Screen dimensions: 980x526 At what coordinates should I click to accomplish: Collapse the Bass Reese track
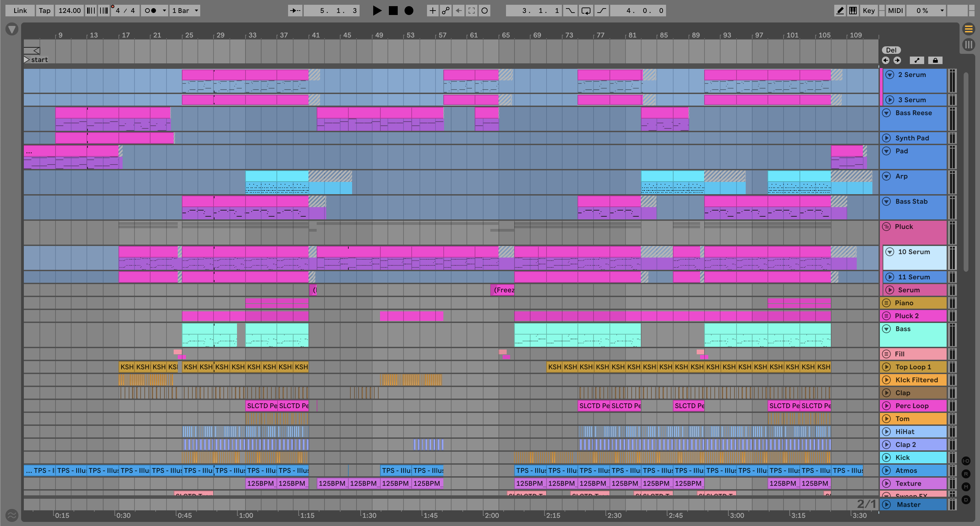coord(886,113)
